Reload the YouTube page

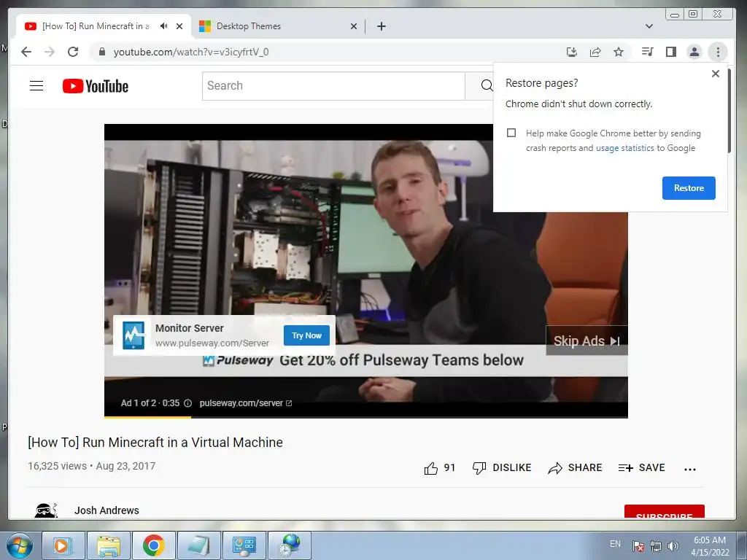coord(73,52)
